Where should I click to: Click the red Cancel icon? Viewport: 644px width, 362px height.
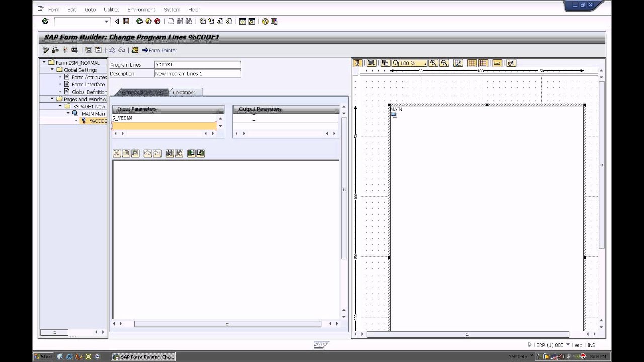157,21
